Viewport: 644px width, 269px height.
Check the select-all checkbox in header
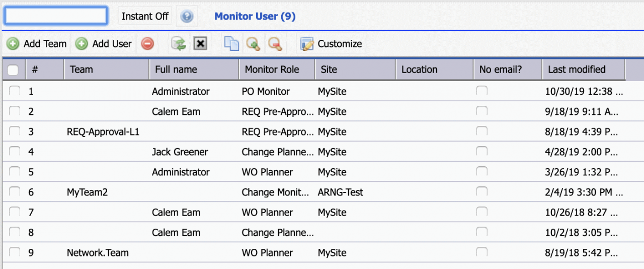[x=13, y=70]
